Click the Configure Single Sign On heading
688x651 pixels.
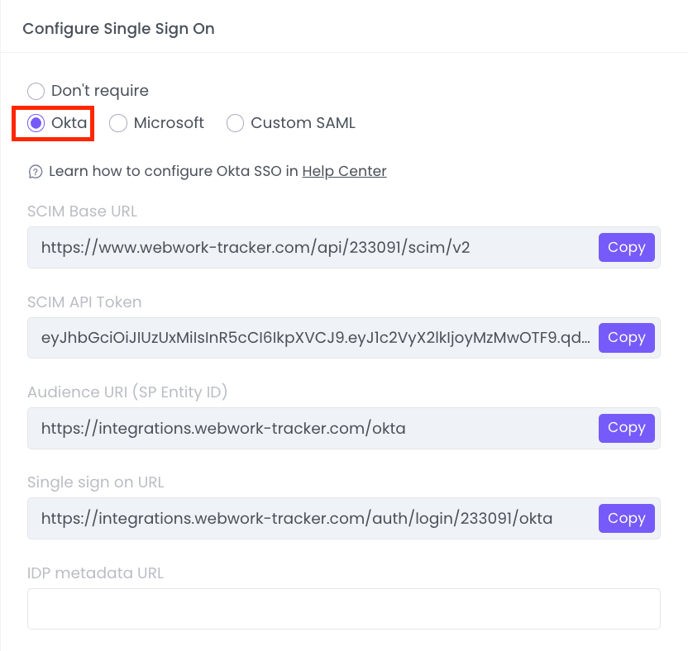pos(118,29)
